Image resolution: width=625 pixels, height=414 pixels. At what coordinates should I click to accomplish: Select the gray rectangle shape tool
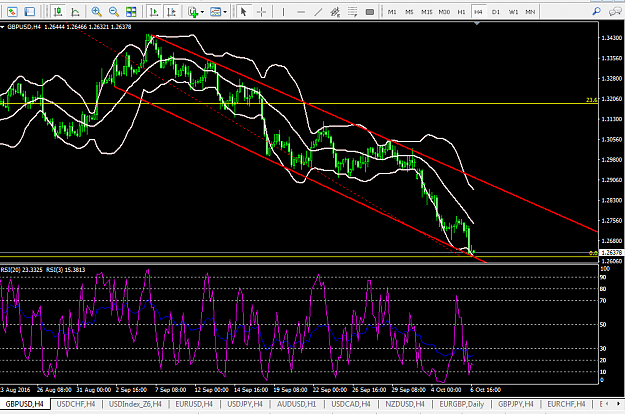click(370, 12)
